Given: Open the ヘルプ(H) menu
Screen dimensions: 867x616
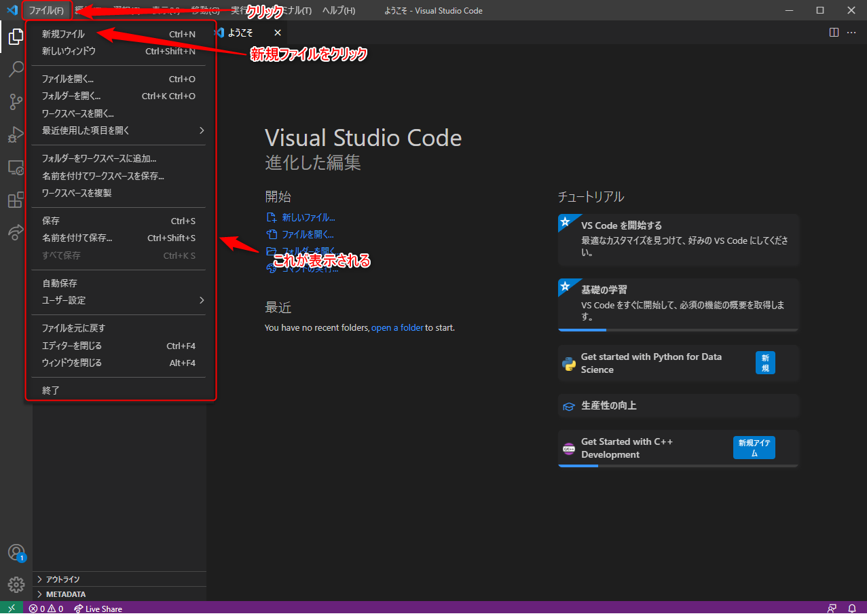Looking at the screenshot, I should click(339, 10).
